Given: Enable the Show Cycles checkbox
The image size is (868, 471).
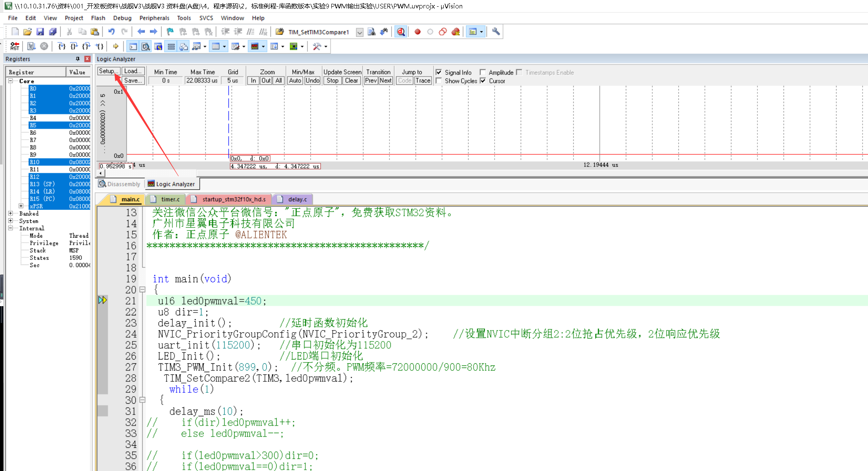Looking at the screenshot, I should tap(439, 81).
